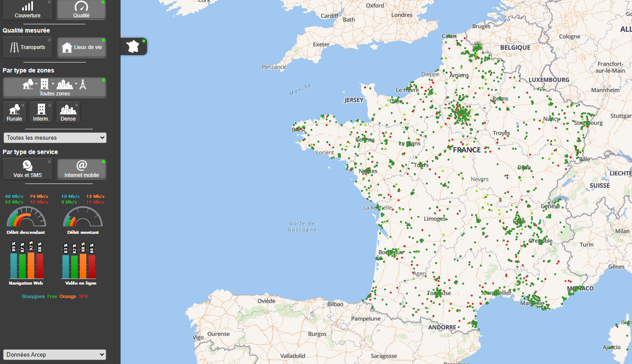632x364 pixels.
Task: Select the Couverture signal bars icon
Action: tap(27, 7)
